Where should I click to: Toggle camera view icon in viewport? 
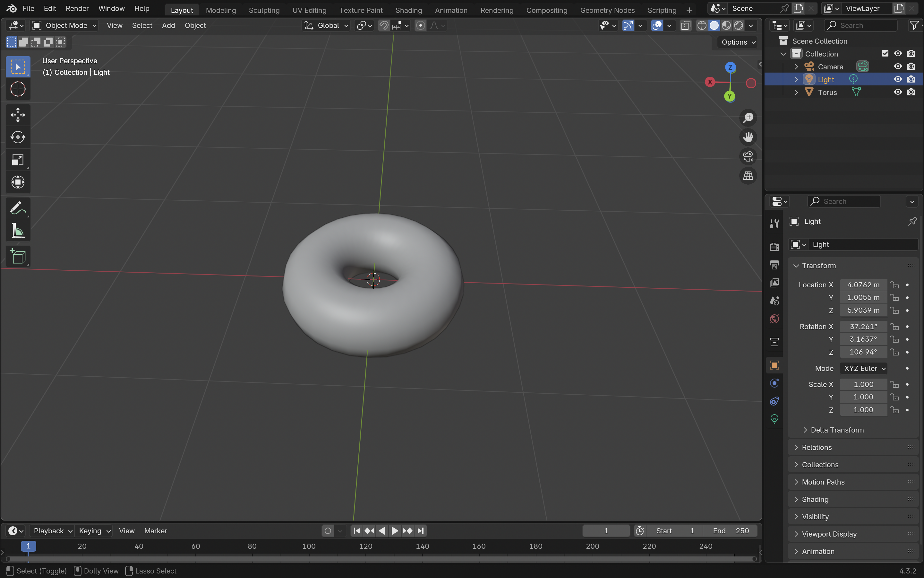[x=748, y=156]
